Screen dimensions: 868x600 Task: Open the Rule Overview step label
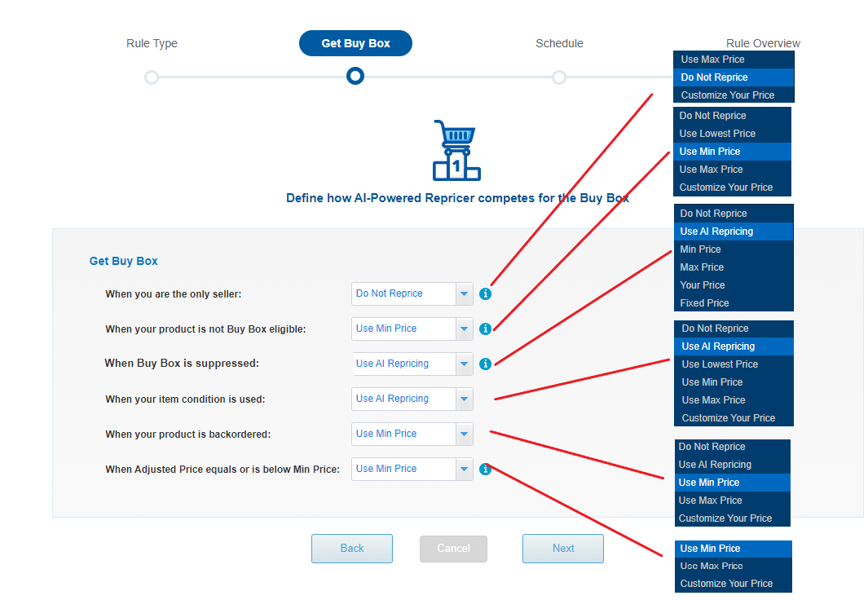(x=763, y=43)
